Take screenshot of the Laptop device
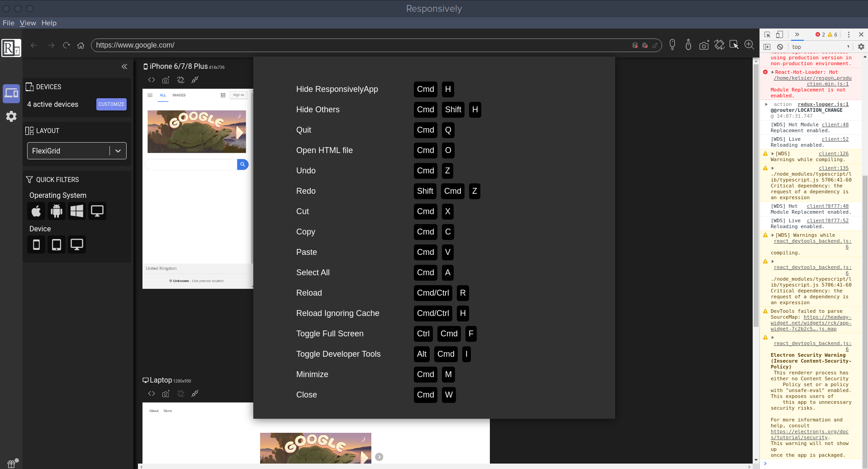 click(166, 394)
